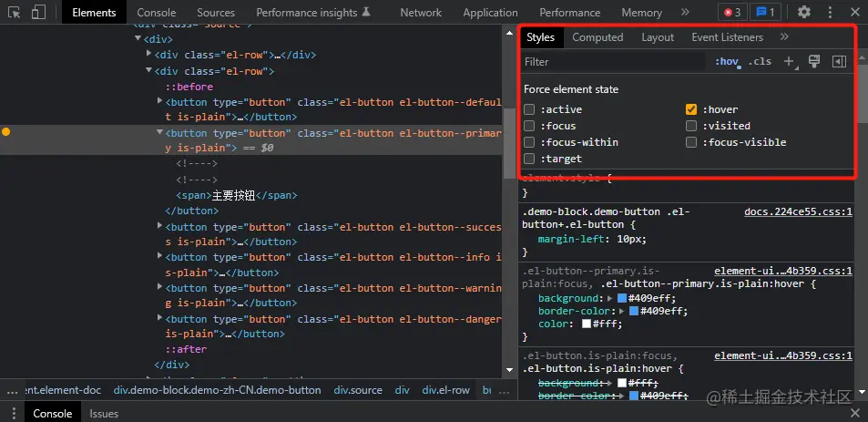The image size is (868, 422).
Task: Collapse the top-level div node
Action: [138, 39]
